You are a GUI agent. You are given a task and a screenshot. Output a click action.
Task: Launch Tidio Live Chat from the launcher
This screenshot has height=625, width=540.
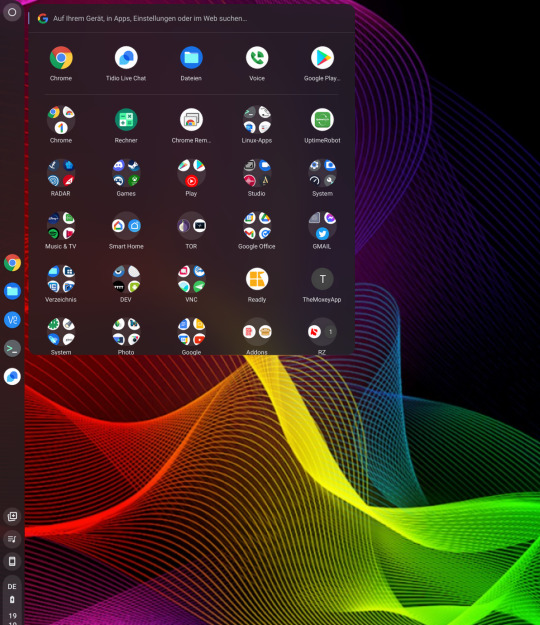(126, 58)
